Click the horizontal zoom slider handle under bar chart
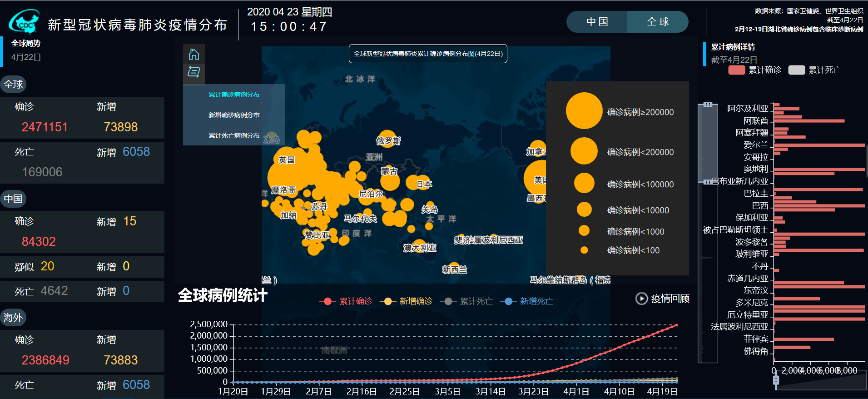Screen dimensions: 868x399 pyautogui.click(x=776, y=380)
